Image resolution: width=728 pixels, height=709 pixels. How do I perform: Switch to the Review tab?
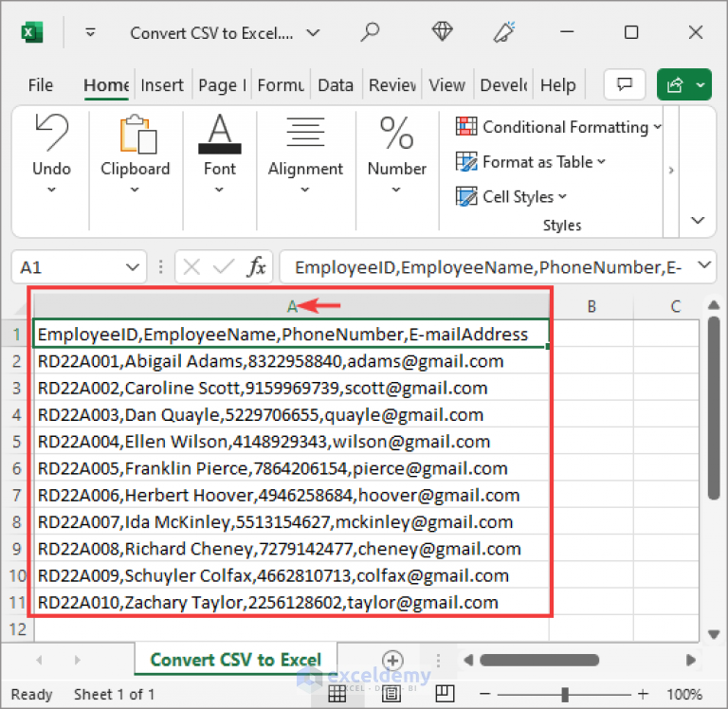tap(391, 85)
